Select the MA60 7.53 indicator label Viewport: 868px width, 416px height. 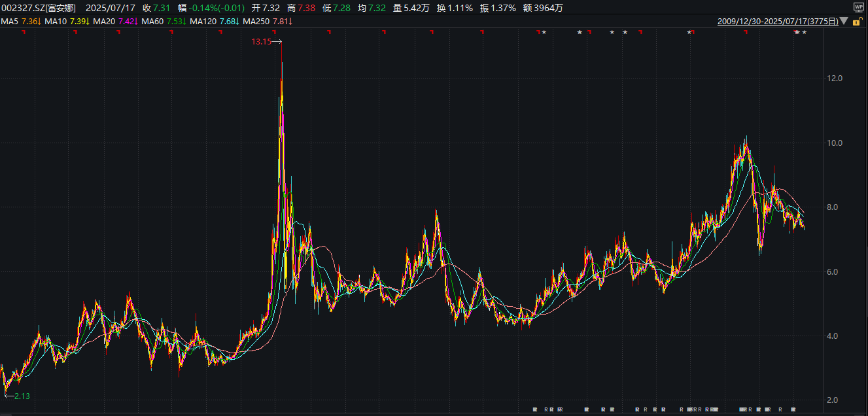click(x=164, y=22)
